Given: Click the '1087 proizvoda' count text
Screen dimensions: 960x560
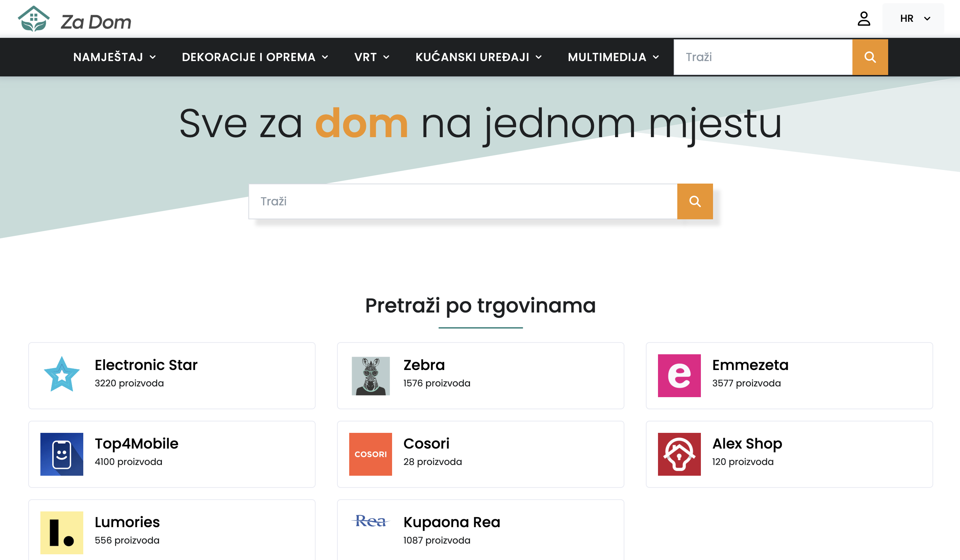Looking at the screenshot, I should coord(437,540).
